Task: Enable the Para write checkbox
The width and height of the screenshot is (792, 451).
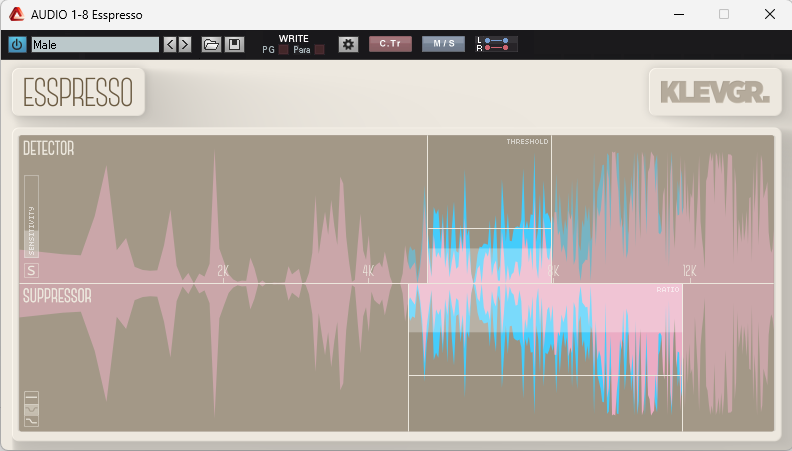Action: tap(319, 49)
